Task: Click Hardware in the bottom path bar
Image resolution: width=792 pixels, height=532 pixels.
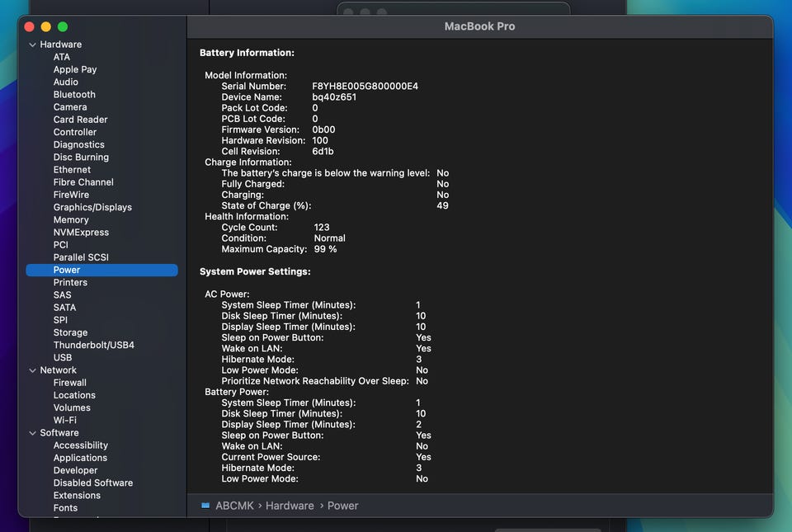Action: (290, 506)
